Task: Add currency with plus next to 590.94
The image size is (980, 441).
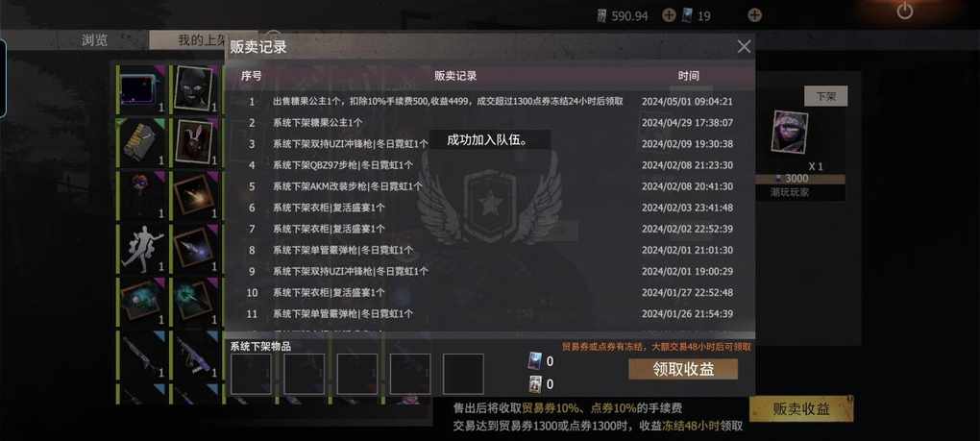Action: click(669, 15)
